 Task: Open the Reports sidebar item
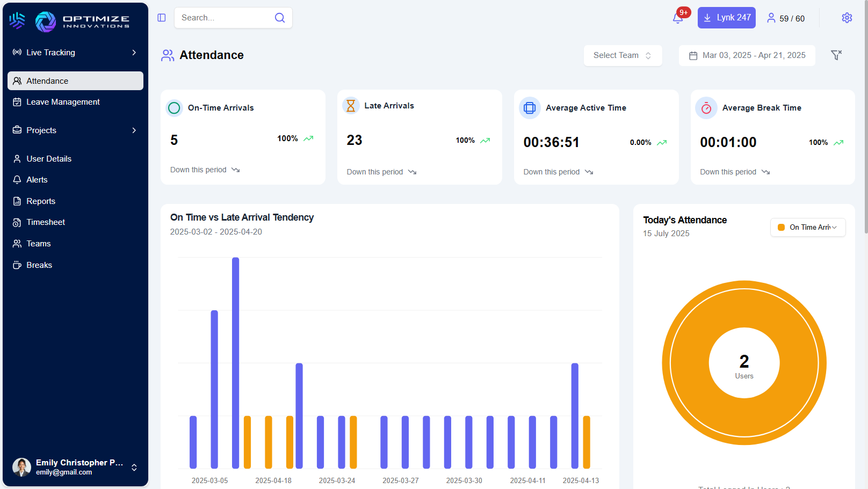(41, 201)
